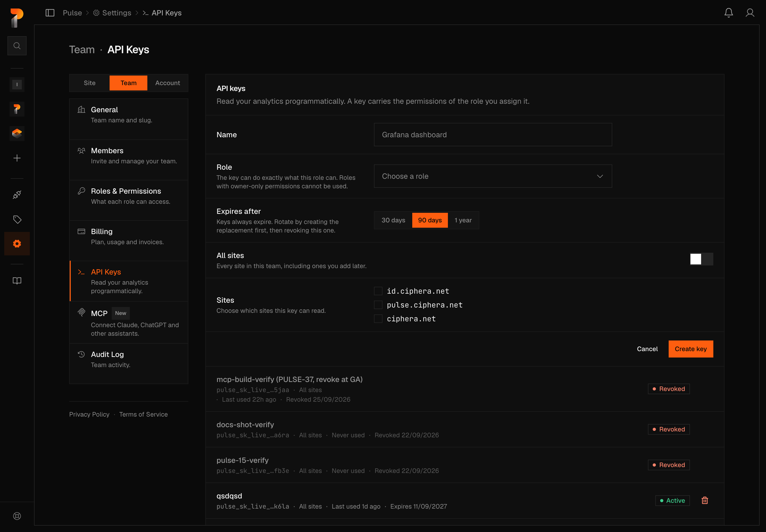Open MCP settings section
Viewport: 766px width, 532px height.
[129, 322]
